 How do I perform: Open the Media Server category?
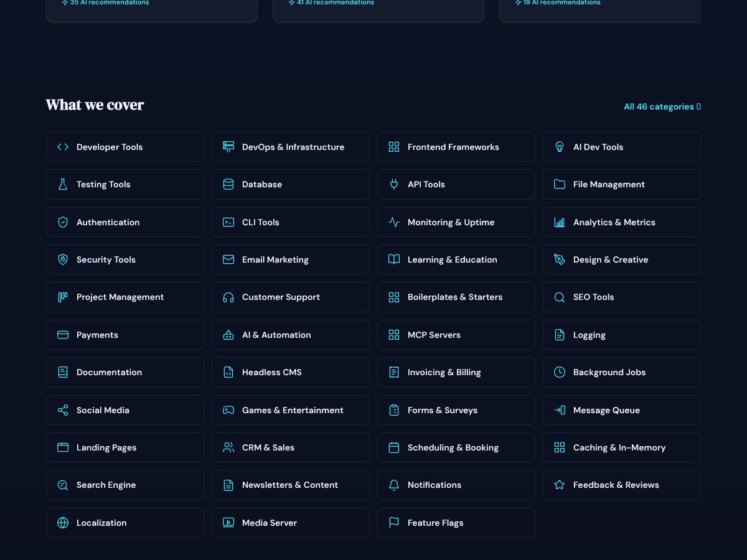[x=291, y=523]
